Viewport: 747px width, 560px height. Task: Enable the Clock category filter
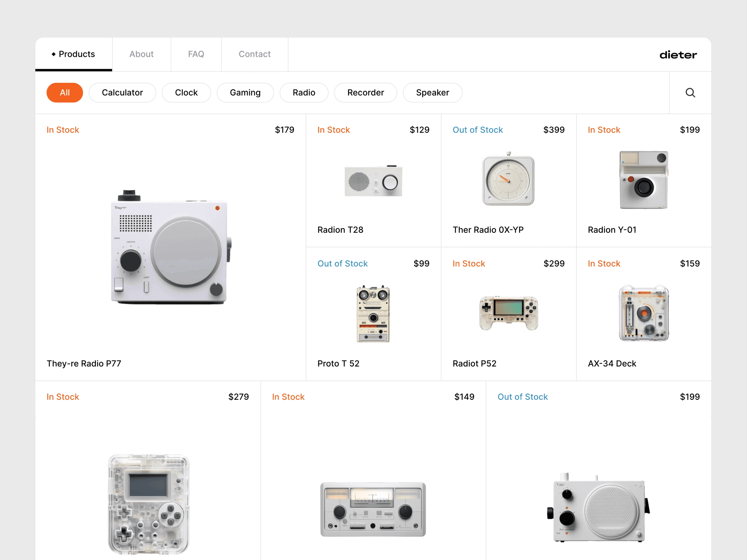pyautogui.click(x=186, y=92)
